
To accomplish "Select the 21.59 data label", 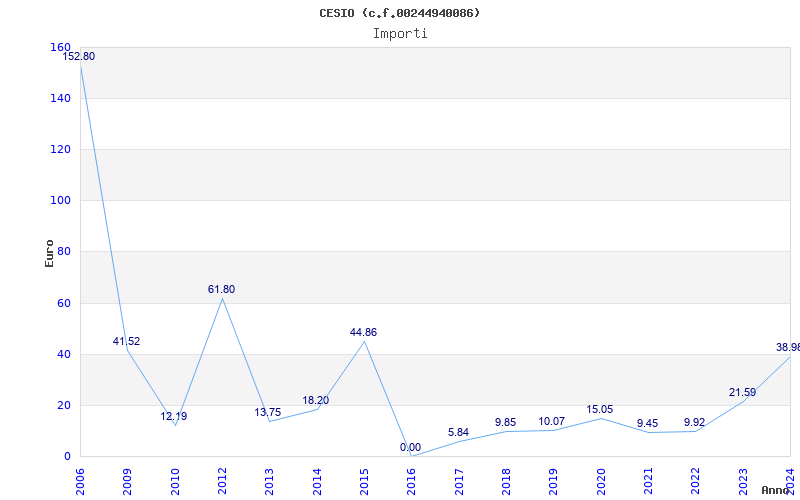I will pyautogui.click(x=742, y=392).
